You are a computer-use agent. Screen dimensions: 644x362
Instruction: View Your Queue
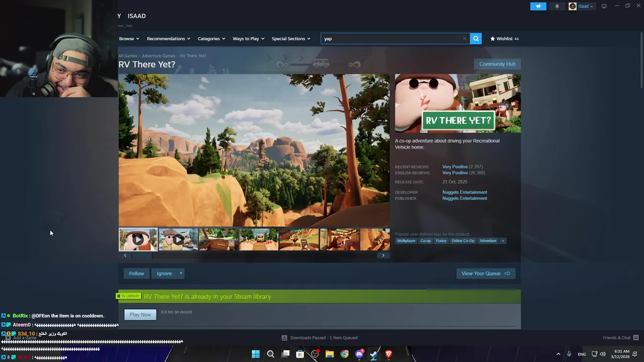pyautogui.click(x=486, y=274)
